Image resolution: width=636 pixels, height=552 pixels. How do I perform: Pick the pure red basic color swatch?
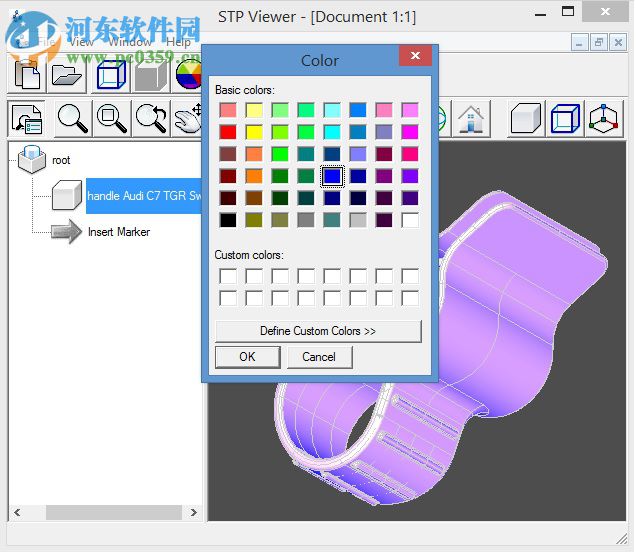(x=228, y=132)
